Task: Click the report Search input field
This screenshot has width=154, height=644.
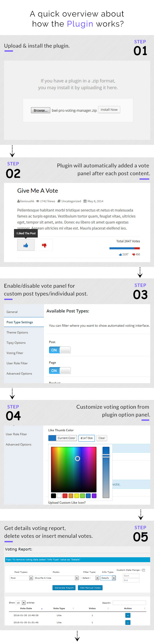Action: click(129, 603)
